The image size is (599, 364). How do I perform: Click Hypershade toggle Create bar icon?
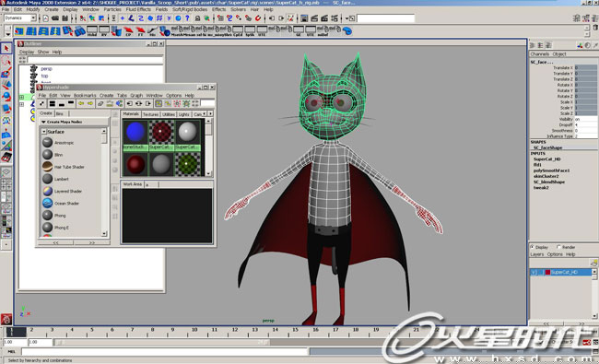pos(42,103)
